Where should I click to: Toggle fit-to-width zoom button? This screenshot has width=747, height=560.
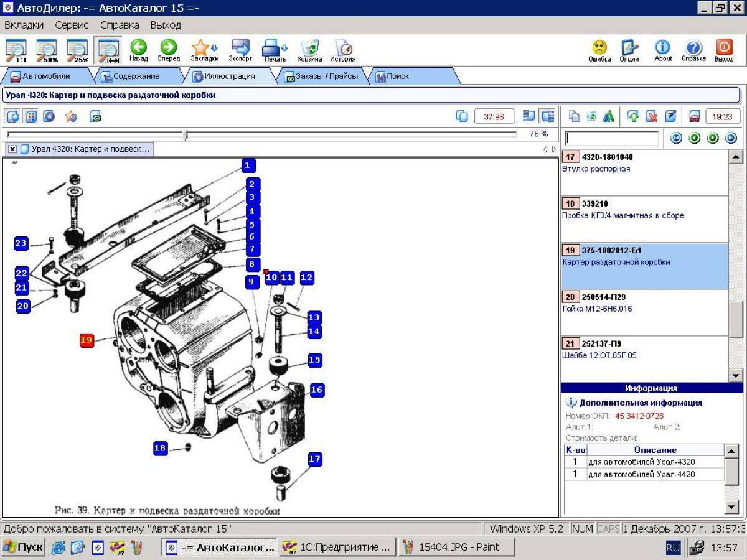[x=109, y=51]
